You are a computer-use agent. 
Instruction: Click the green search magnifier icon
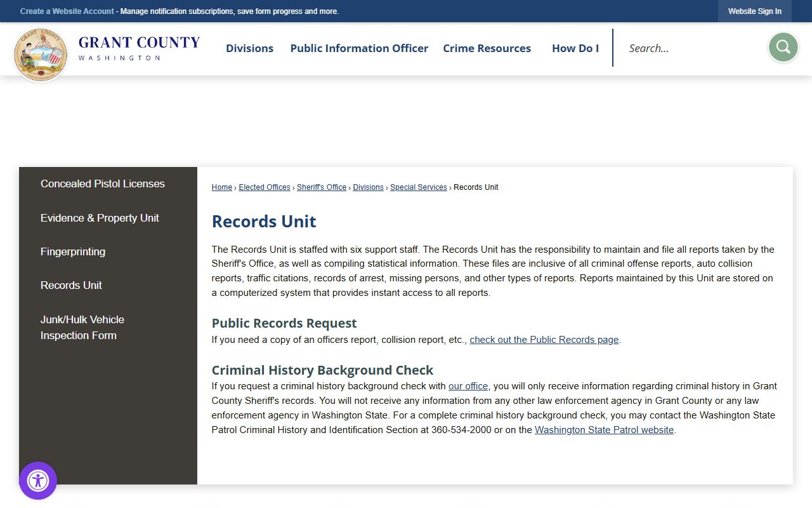pyautogui.click(x=783, y=48)
